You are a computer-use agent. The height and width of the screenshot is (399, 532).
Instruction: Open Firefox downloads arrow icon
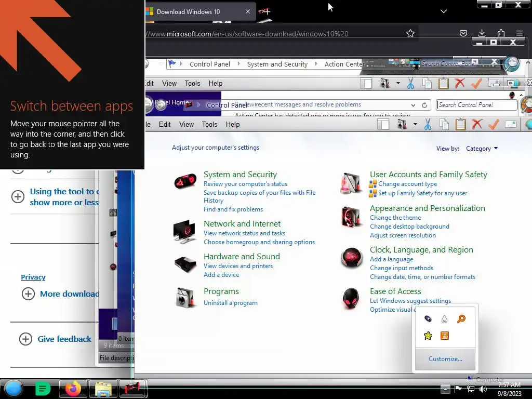coord(482,33)
